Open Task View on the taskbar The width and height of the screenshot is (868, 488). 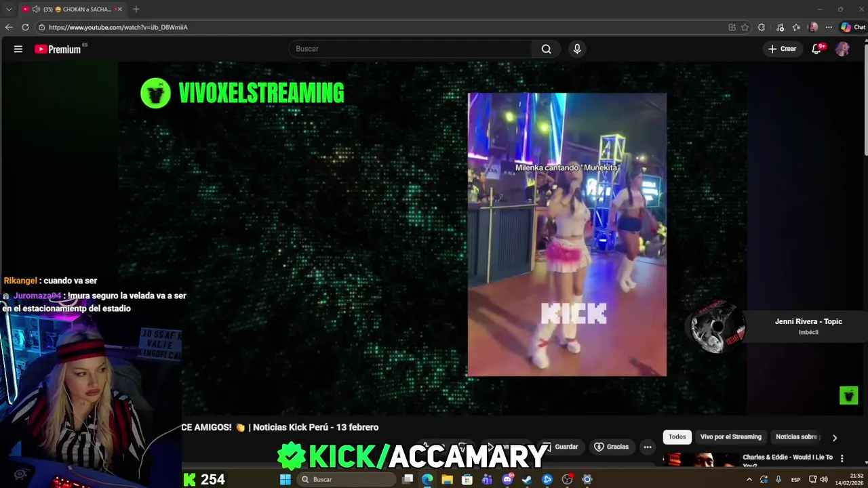(x=408, y=479)
